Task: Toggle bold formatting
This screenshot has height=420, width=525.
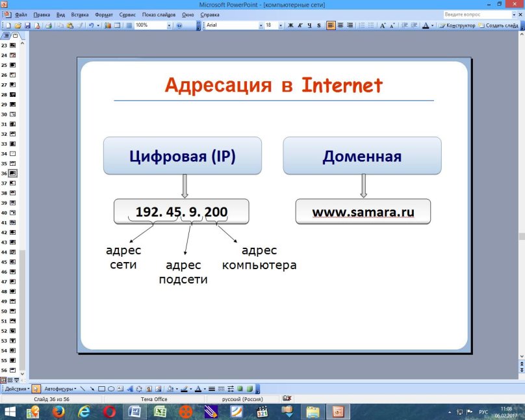Action: 290,25
